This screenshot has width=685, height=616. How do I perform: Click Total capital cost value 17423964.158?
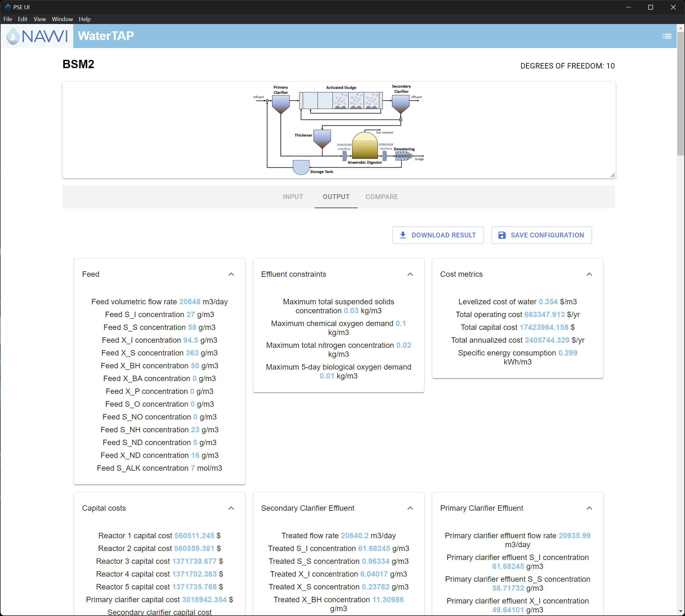tap(544, 327)
